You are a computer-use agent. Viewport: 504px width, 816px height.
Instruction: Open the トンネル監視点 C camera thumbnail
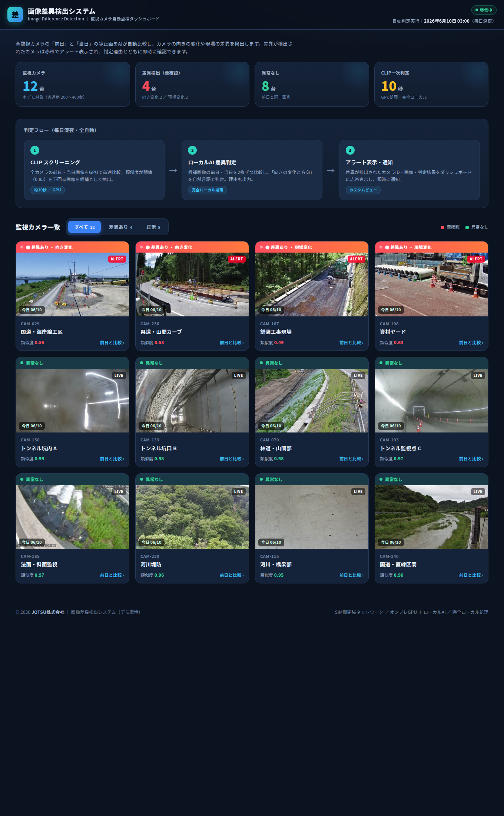431,401
